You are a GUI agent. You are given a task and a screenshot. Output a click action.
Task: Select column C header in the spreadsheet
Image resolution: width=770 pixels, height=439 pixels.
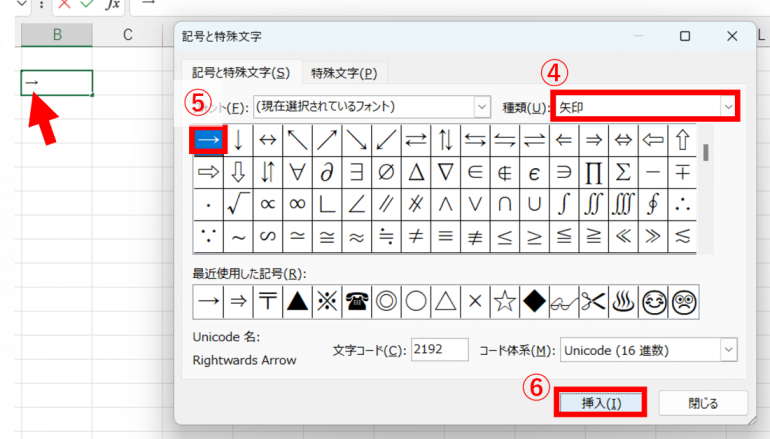[x=128, y=35]
